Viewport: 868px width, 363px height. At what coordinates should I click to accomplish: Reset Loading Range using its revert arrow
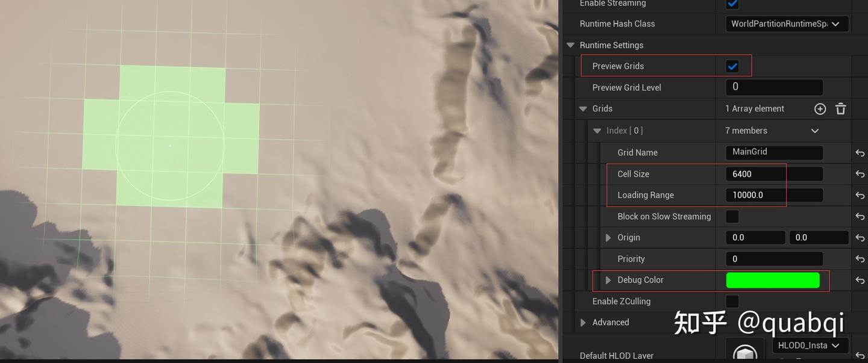pyautogui.click(x=860, y=194)
